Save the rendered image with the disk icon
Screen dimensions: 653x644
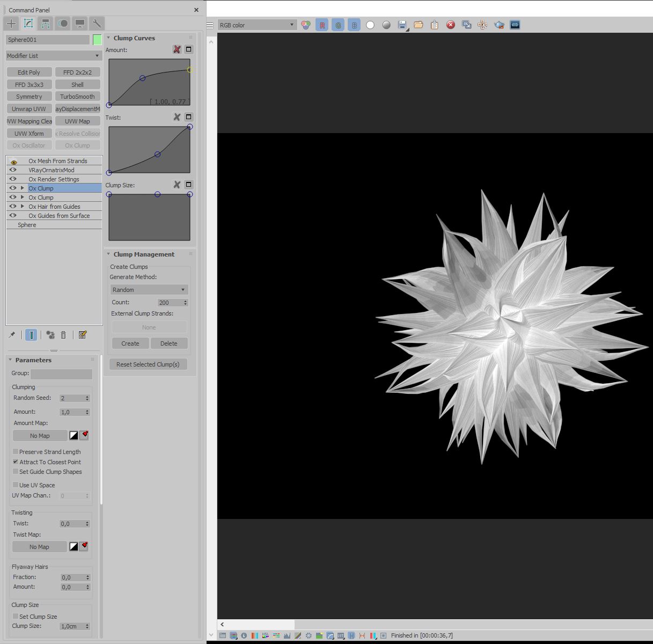(x=402, y=25)
